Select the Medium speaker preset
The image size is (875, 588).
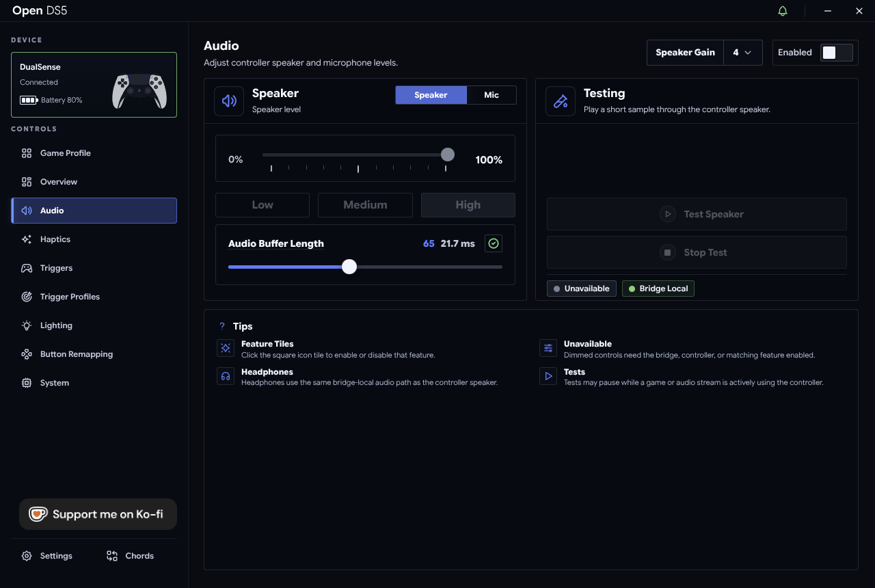(365, 205)
